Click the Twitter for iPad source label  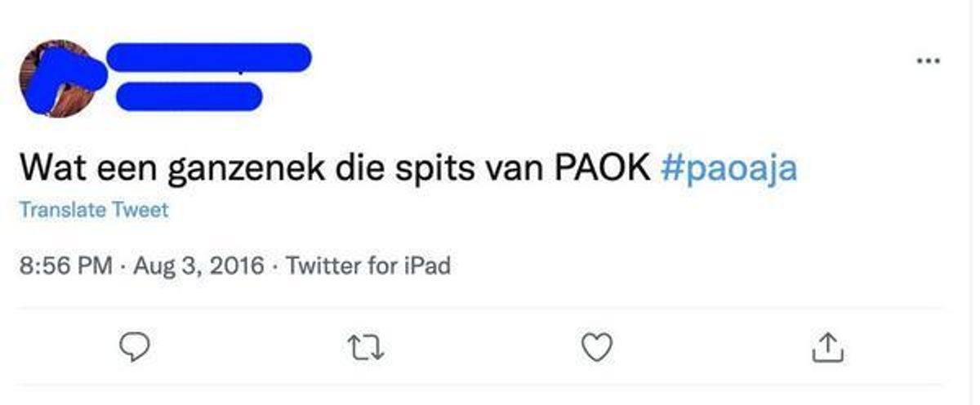368,265
